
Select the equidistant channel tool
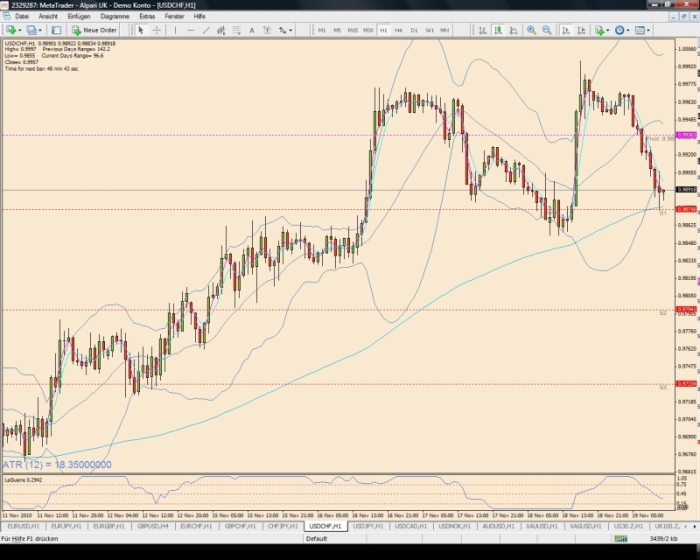point(221,30)
